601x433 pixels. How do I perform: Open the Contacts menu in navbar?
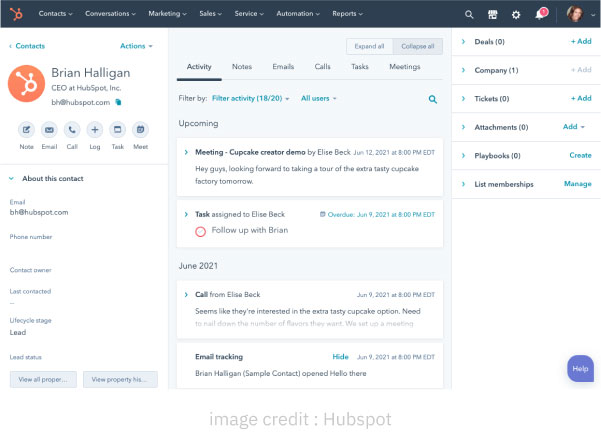(x=55, y=13)
